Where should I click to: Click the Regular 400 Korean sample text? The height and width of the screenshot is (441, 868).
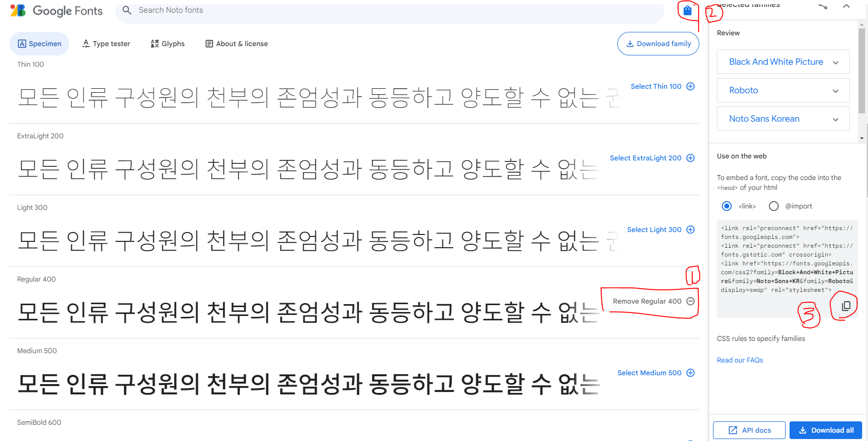(x=308, y=312)
